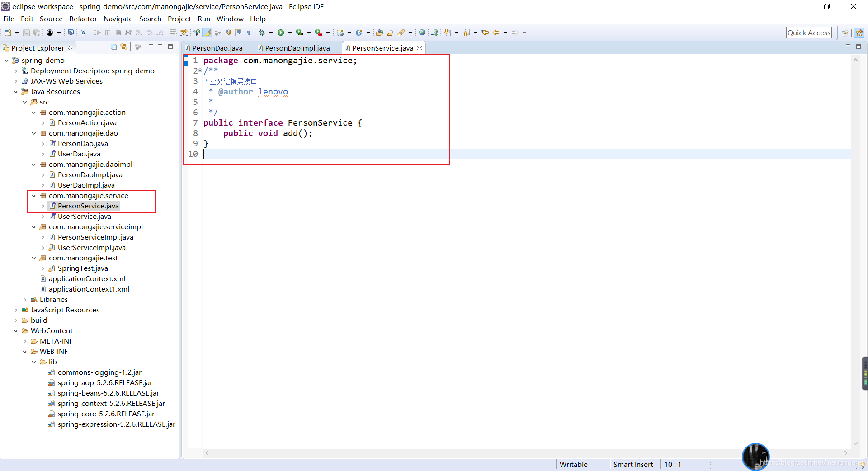Click the Next Annotation icon
The height and width of the screenshot is (471, 868).
(447, 33)
